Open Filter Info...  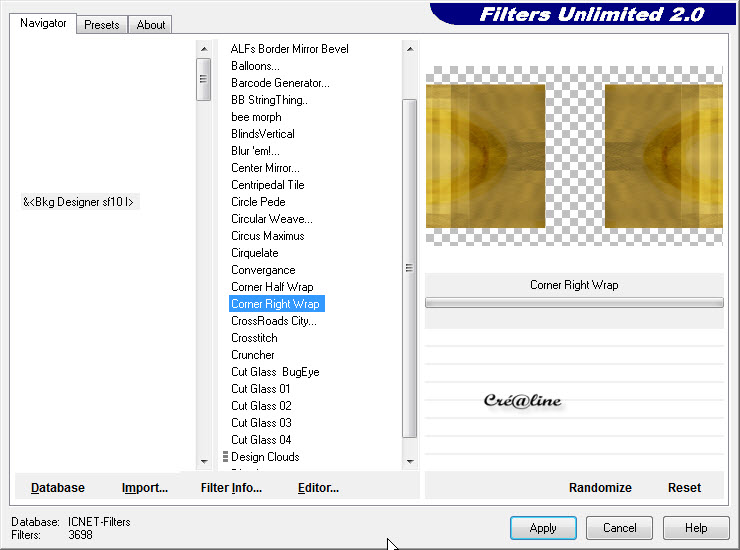(x=231, y=488)
